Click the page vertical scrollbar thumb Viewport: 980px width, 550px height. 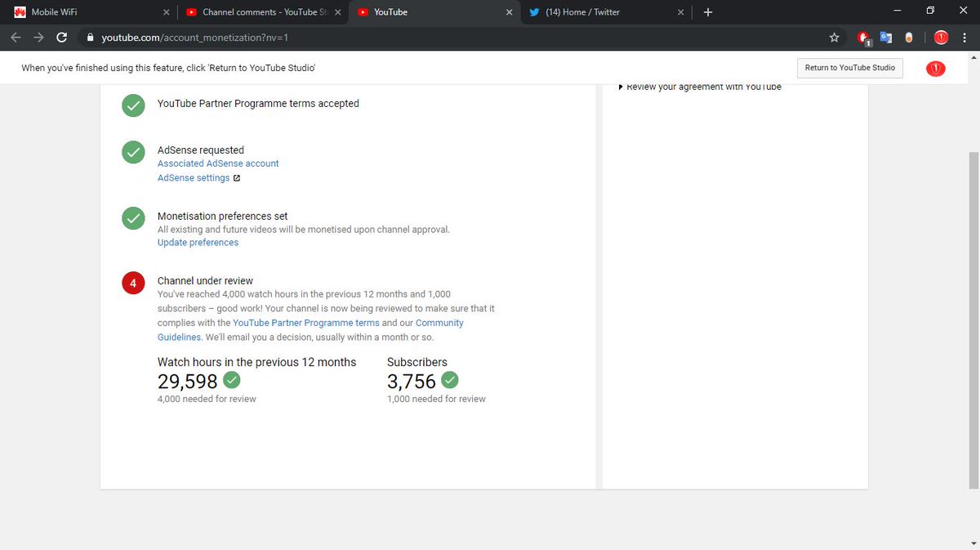coord(973,320)
